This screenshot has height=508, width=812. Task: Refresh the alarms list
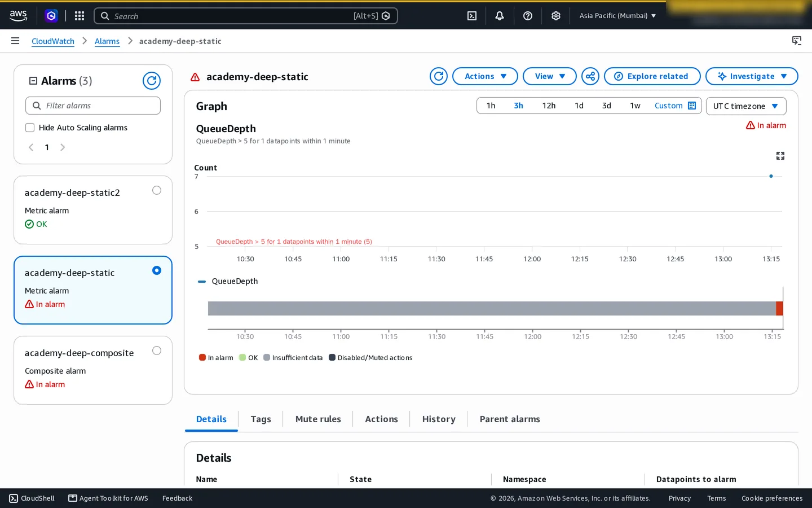point(152,81)
